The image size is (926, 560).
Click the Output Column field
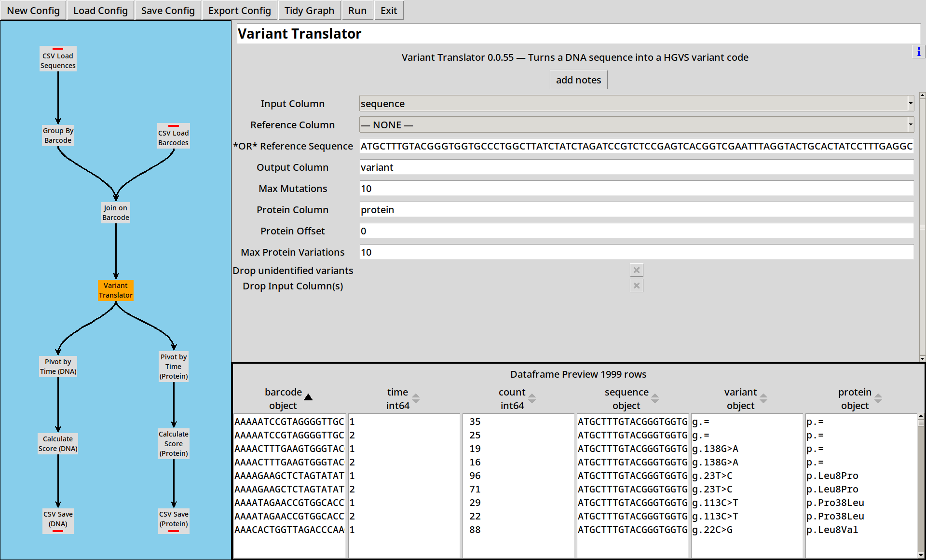pyautogui.click(x=637, y=167)
